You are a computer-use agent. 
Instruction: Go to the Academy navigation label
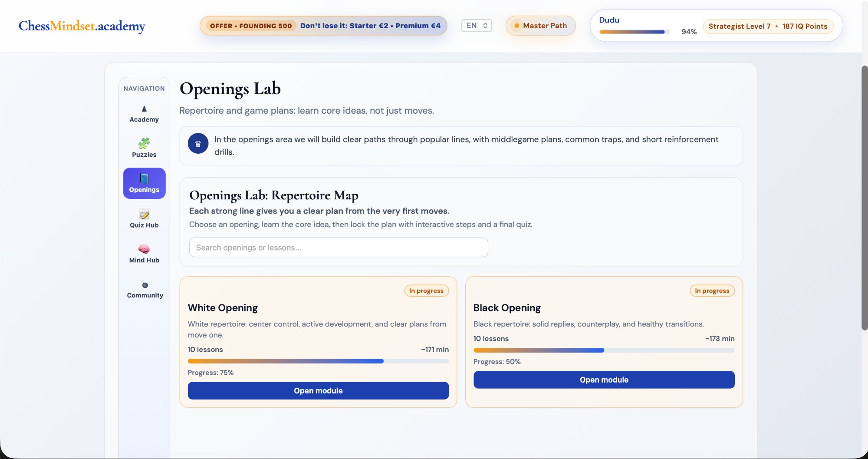[x=144, y=119]
